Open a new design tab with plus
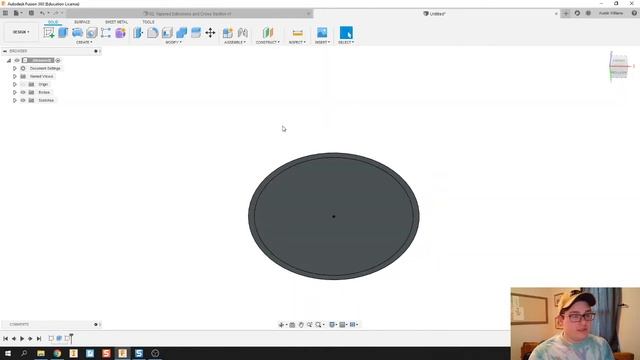Screen dimensions: 640x360 [566, 13]
